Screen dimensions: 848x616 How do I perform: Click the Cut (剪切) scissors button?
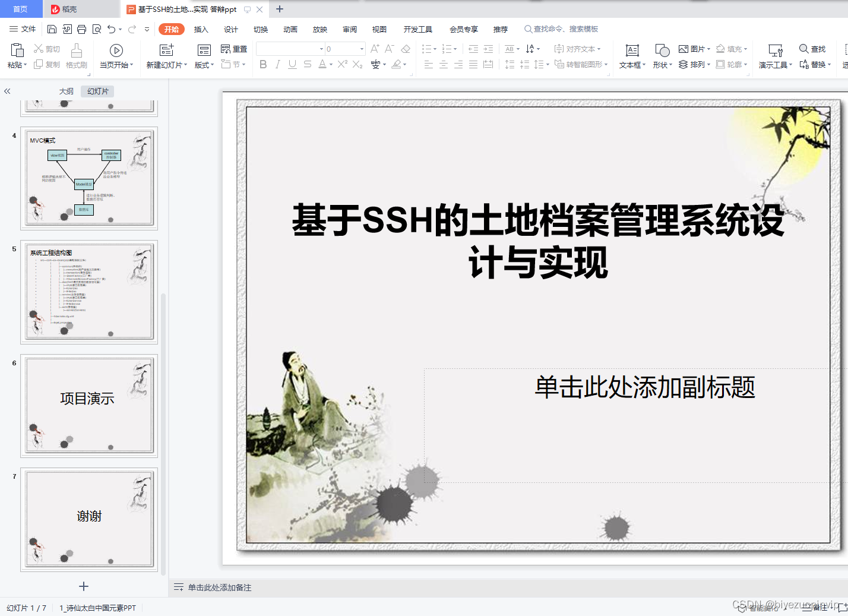[46, 49]
